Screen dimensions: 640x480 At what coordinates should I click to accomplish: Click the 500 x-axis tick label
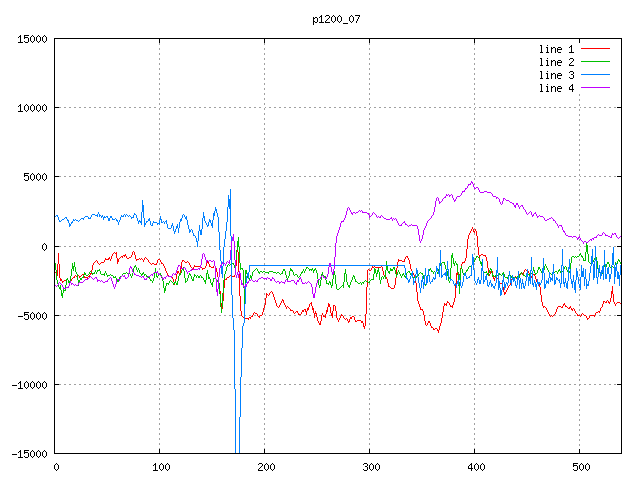(580, 467)
